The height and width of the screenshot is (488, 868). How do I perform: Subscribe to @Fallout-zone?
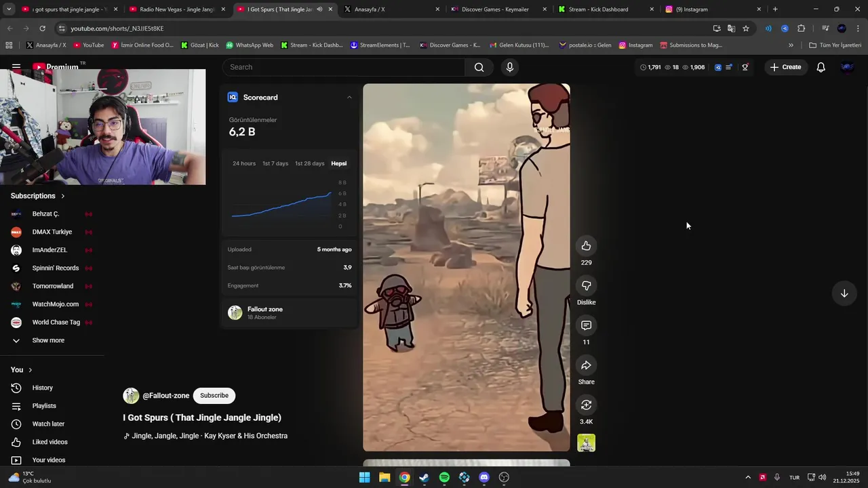coord(214,396)
